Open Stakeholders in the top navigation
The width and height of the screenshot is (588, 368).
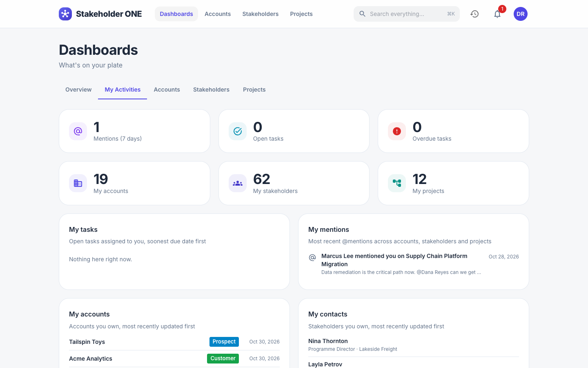point(261,14)
